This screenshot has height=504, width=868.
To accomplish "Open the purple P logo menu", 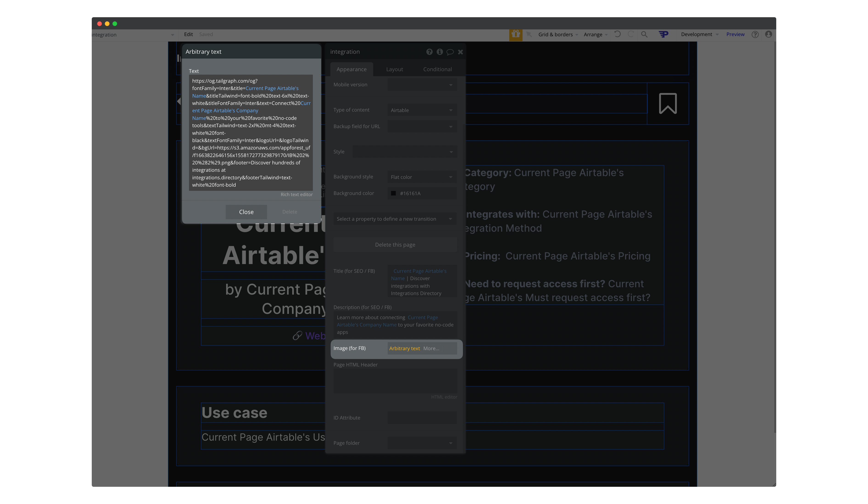I will [663, 34].
